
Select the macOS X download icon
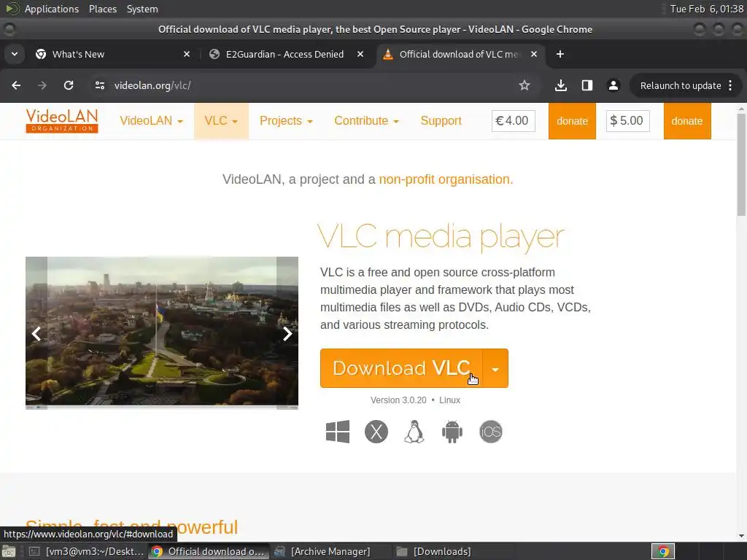click(376, 432)
